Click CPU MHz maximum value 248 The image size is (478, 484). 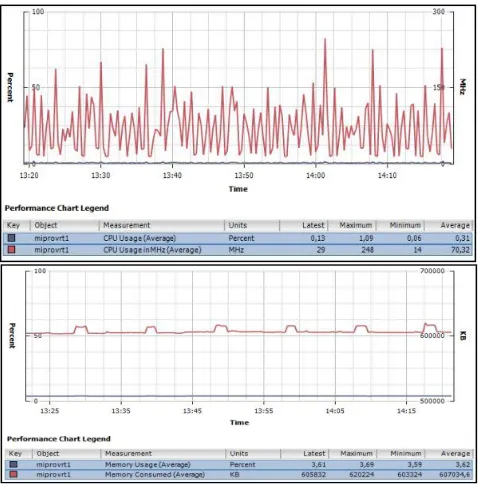pos(367,250)
